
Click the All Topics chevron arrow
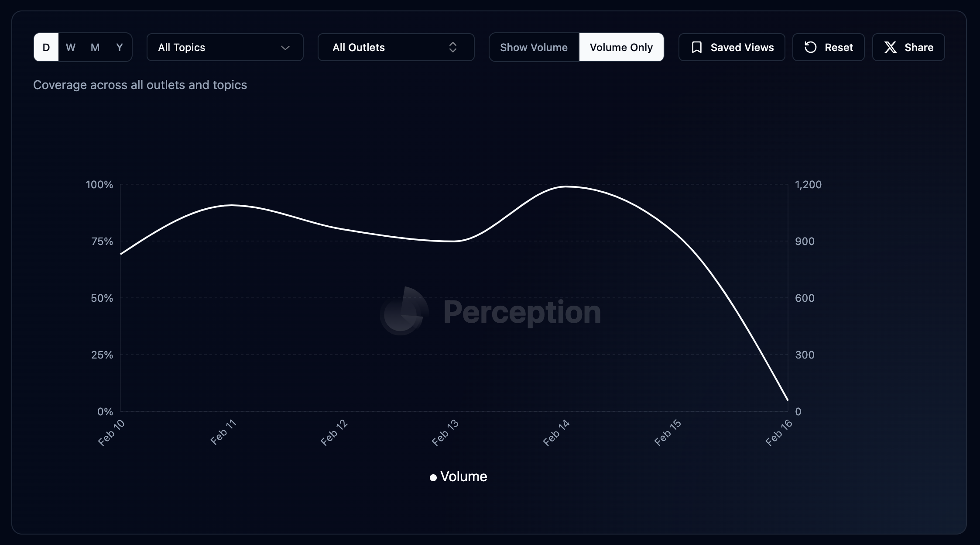[285, 48]
